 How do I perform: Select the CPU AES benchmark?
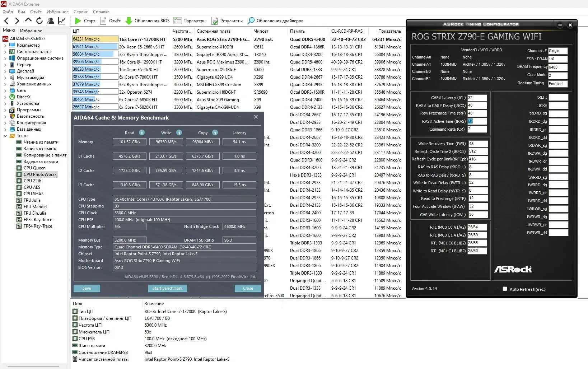click(32, 187)
